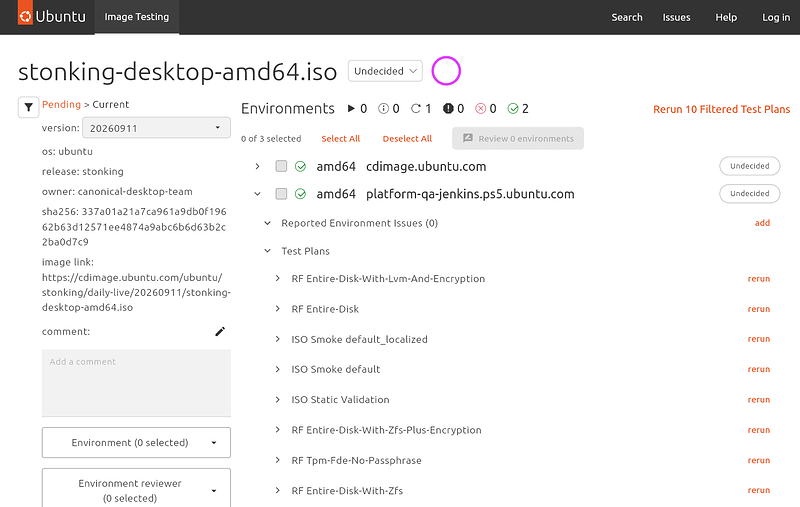
Task: Click Log in
Action: [x=776, y=17]
